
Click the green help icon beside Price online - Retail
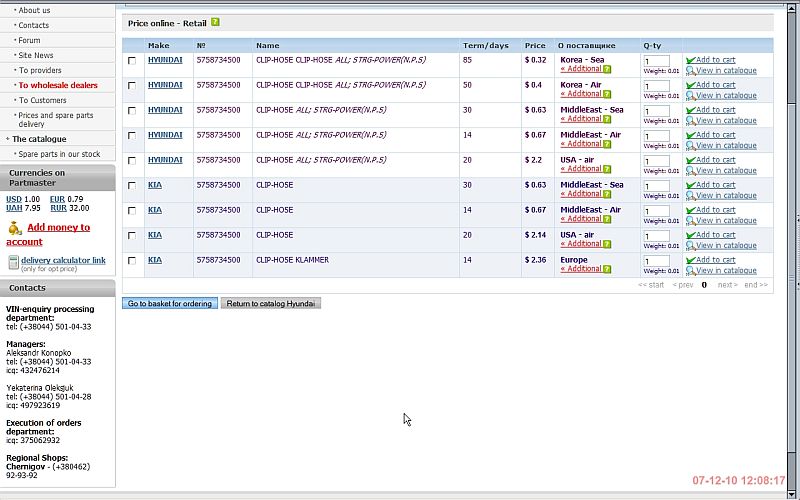pyautogui.click(x=215, y=22)
